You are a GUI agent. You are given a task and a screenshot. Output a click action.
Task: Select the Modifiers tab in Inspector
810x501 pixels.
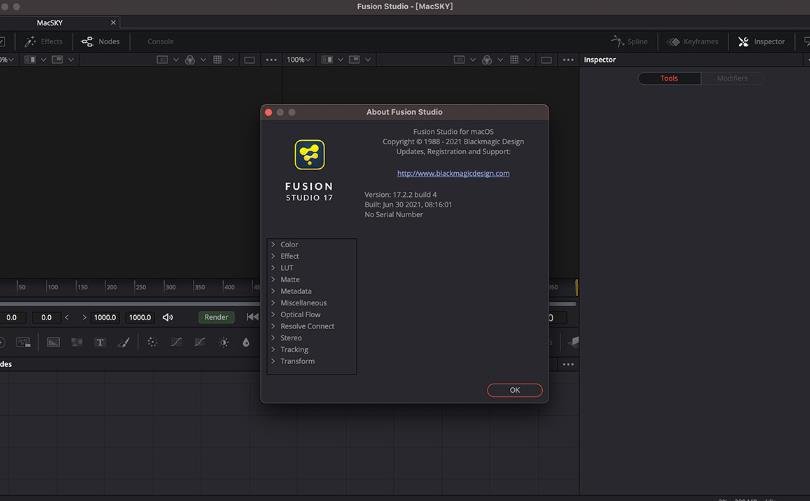[732, 78]
